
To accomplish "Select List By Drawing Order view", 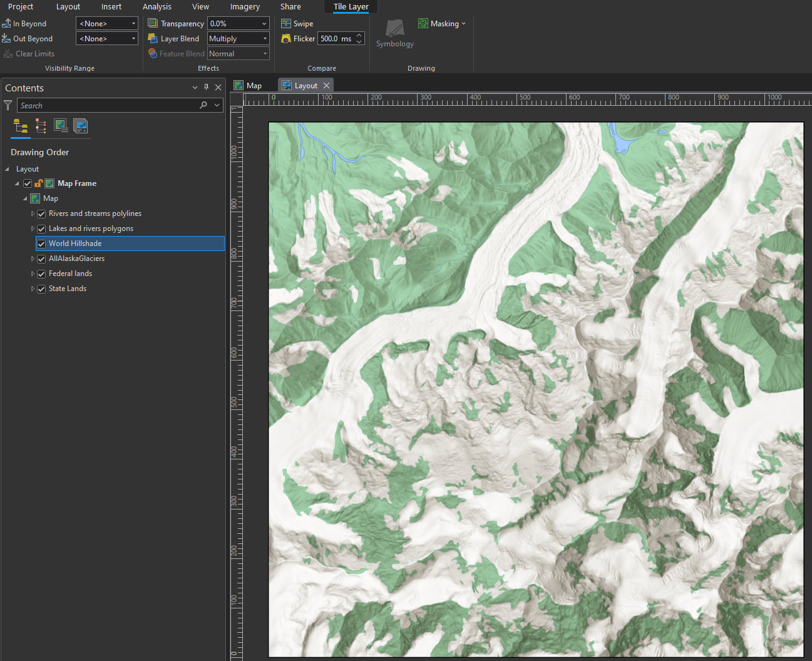I will [20, 127].
